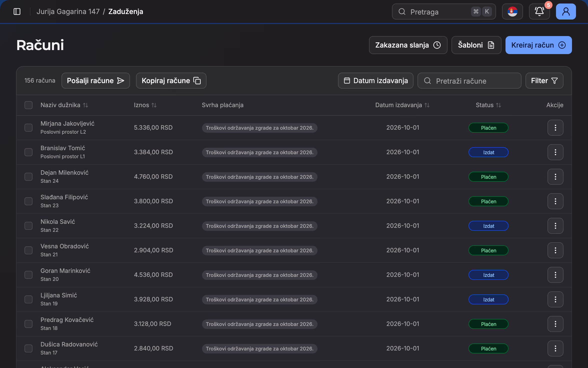Toggle the sidebar panel icon
The height and width of the screenshot is (368, 588).
[x=17, y=12]
